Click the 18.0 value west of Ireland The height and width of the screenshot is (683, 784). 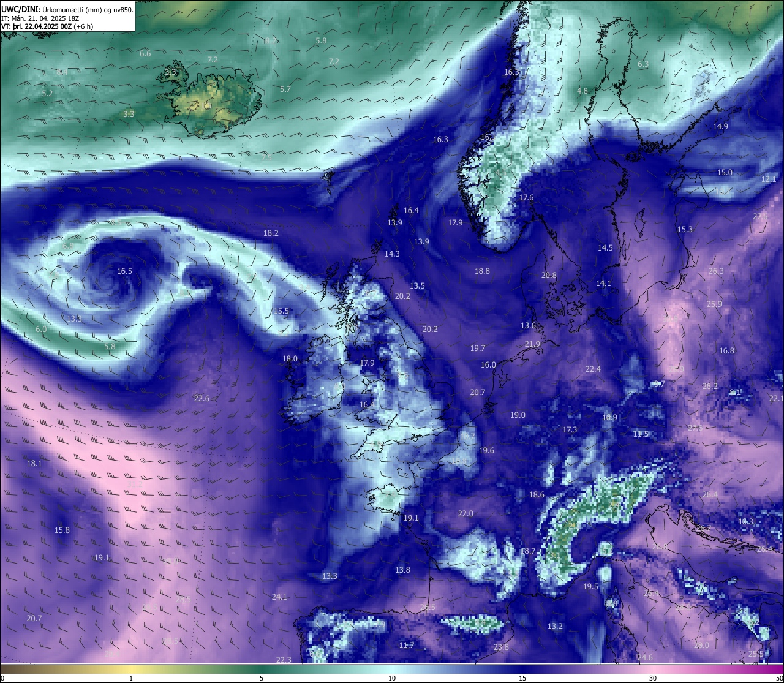point(290,358)
